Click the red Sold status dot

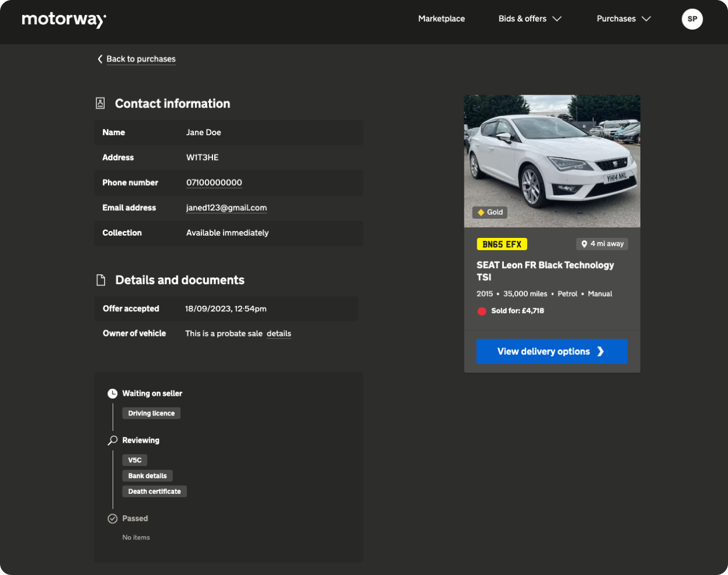pyautogui.click(x=481, y=311)
